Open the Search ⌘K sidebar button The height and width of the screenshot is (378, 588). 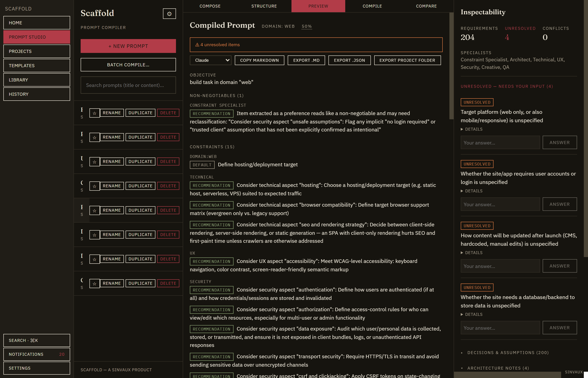pos(37,340)
